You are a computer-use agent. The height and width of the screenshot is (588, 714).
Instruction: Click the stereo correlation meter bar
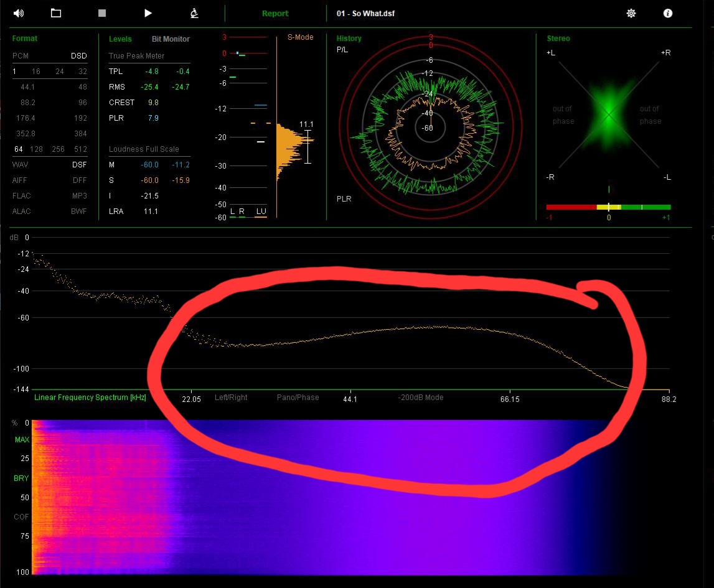point(608,207)
